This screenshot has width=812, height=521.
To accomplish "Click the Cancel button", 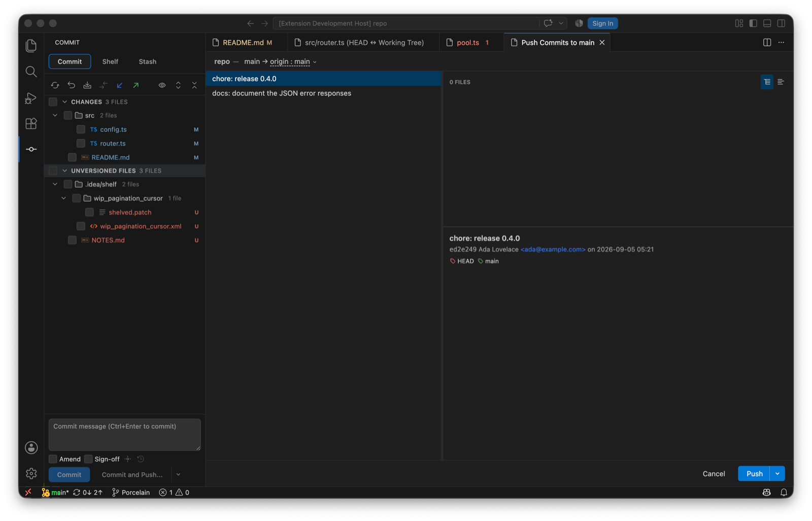I will (x=714, y=474).
